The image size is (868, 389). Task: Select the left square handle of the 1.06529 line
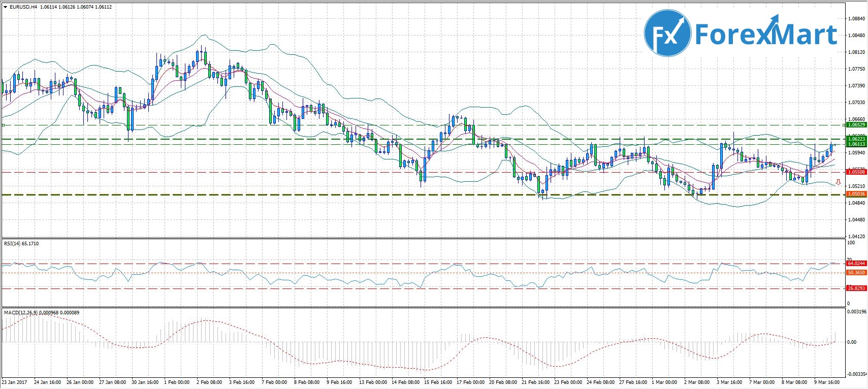click(x=3, y=125)
